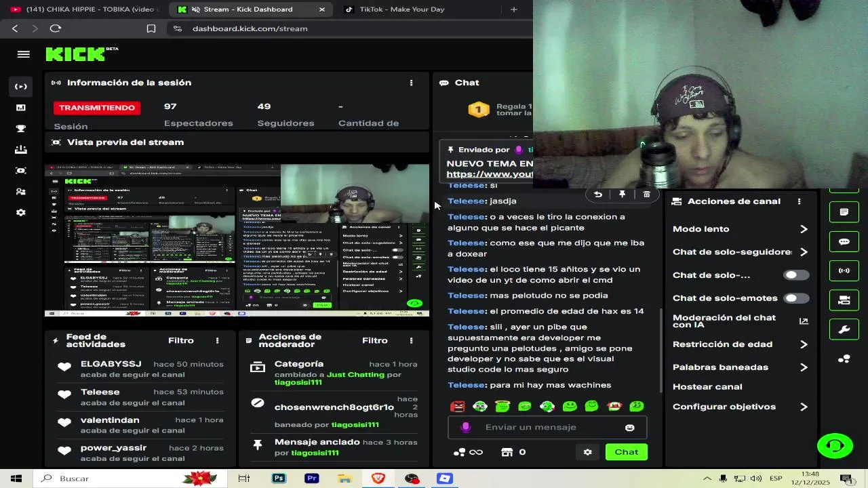Click the channel actions icon in right sidebar

pyautogui.click(x=844, y=300)
